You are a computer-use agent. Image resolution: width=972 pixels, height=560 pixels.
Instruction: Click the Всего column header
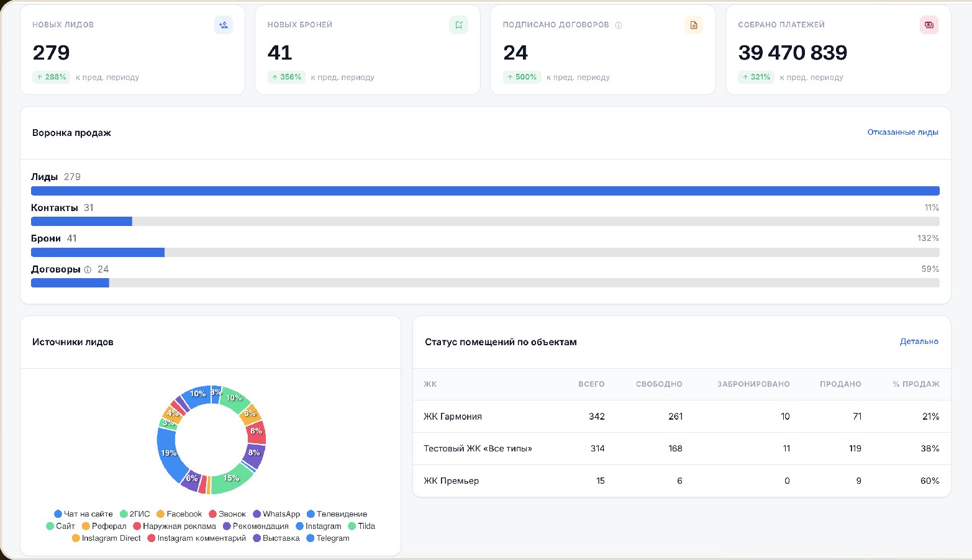[591, 384]
